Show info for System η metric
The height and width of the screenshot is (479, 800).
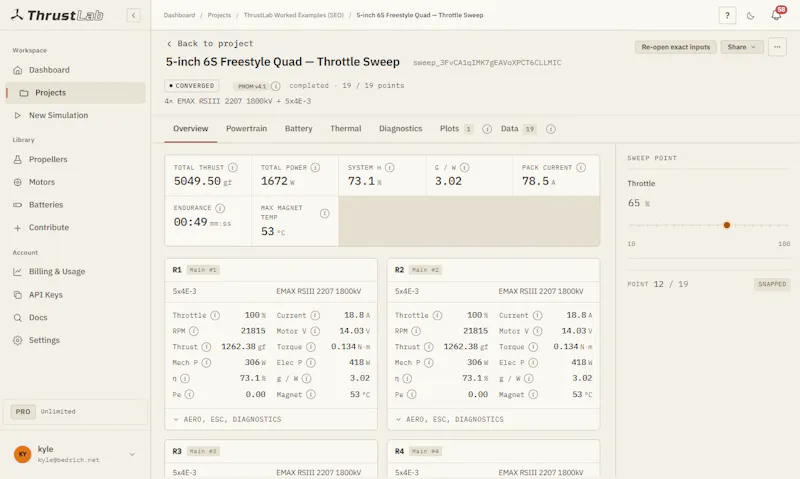point(390,167)
